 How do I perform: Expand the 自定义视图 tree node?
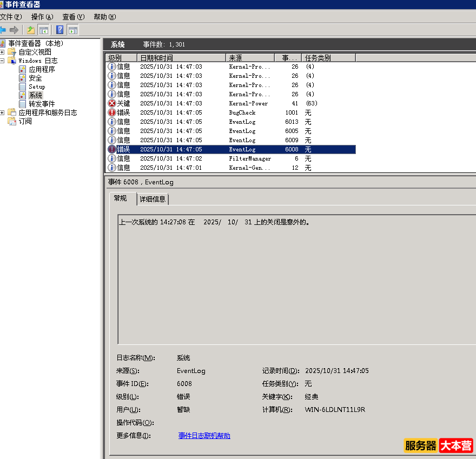point(2,52)
